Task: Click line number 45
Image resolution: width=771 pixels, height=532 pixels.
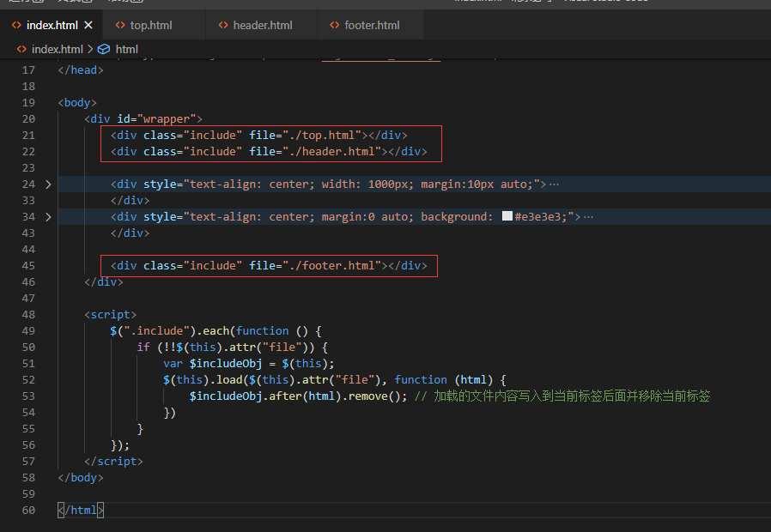Action: (28, 266)
